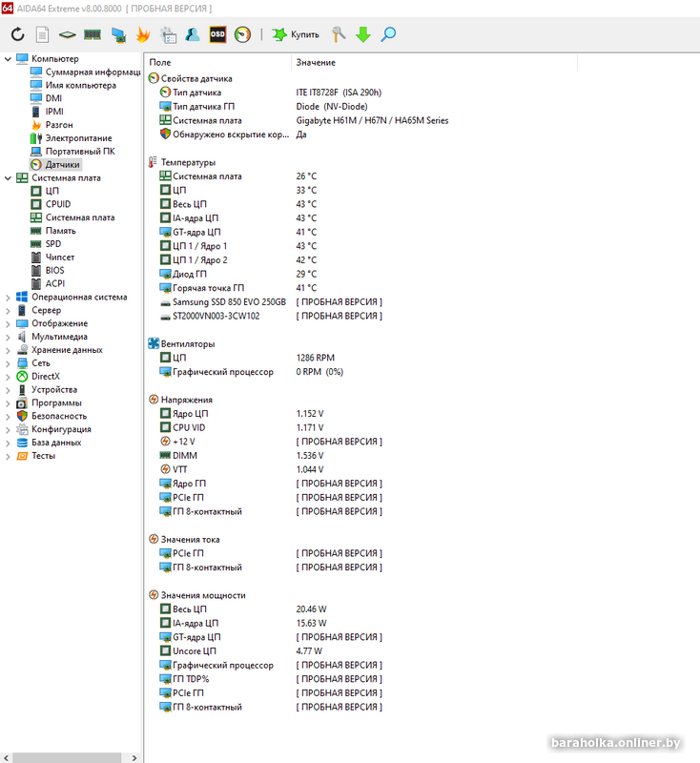Click the magnifier search icon
This screenshot has height=763, width=700.
[388, 34]
